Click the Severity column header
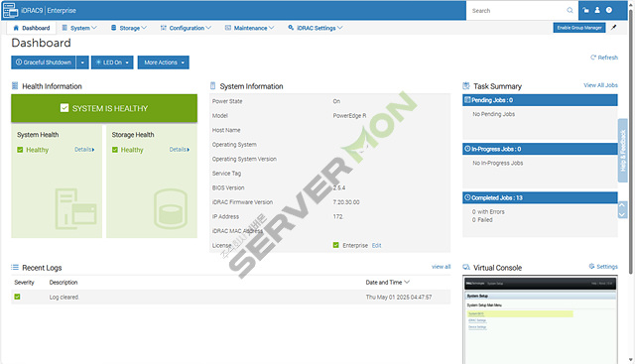 pos(24,283)
